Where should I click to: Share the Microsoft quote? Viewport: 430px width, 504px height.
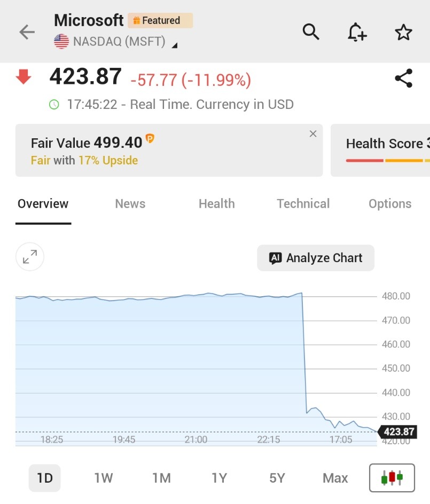[403, 78]
